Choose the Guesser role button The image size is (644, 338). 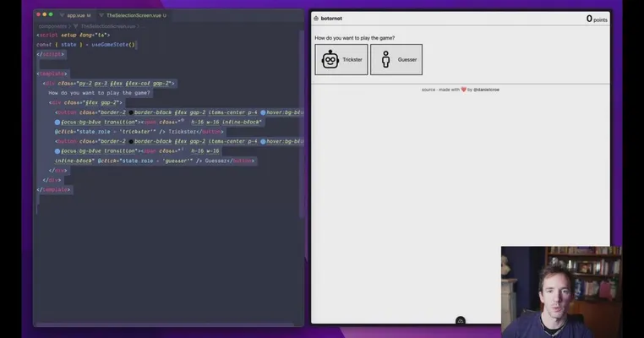(396, 59)
